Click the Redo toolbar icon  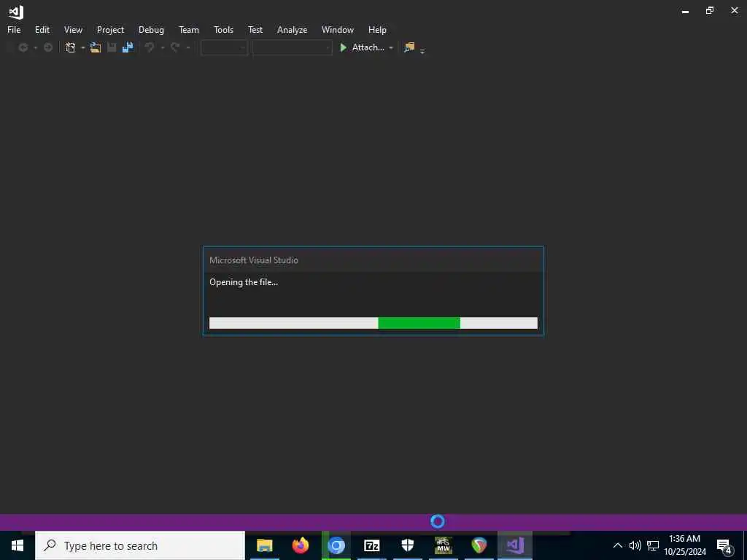click(175, 47)
